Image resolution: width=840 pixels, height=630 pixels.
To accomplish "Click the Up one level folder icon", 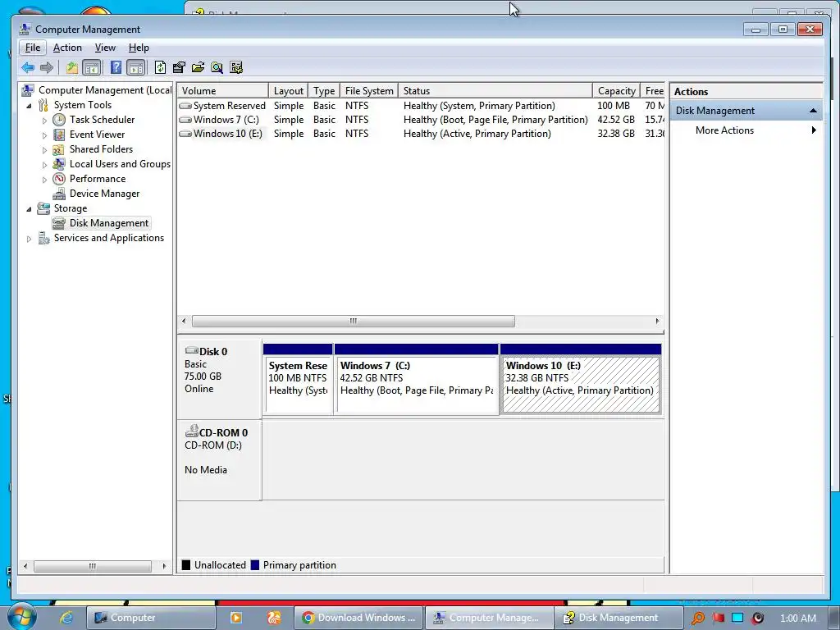I will 72,67.
